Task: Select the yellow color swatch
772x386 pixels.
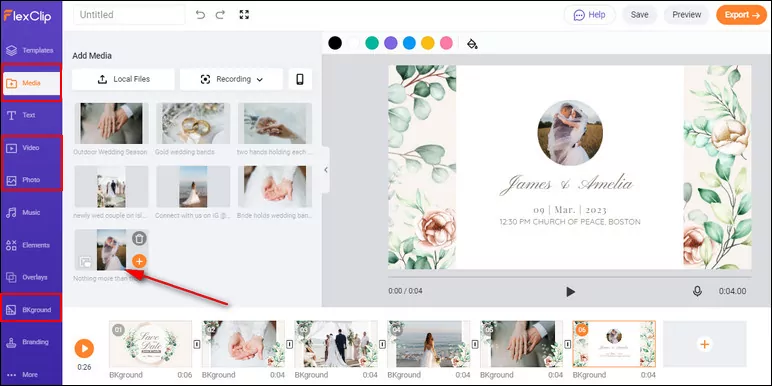Action: (x=427, y=43)
